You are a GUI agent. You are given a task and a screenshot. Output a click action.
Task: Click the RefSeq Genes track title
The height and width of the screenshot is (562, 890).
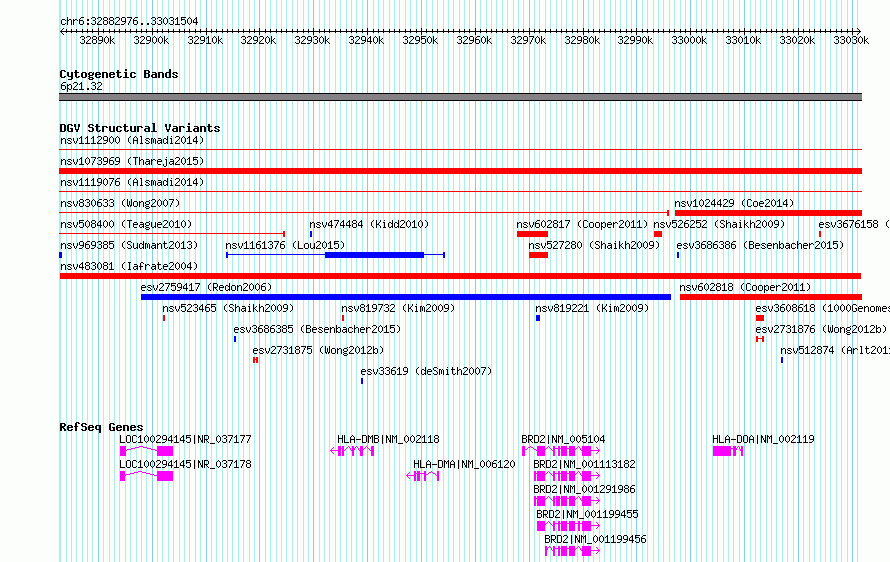tap(102, 427)
